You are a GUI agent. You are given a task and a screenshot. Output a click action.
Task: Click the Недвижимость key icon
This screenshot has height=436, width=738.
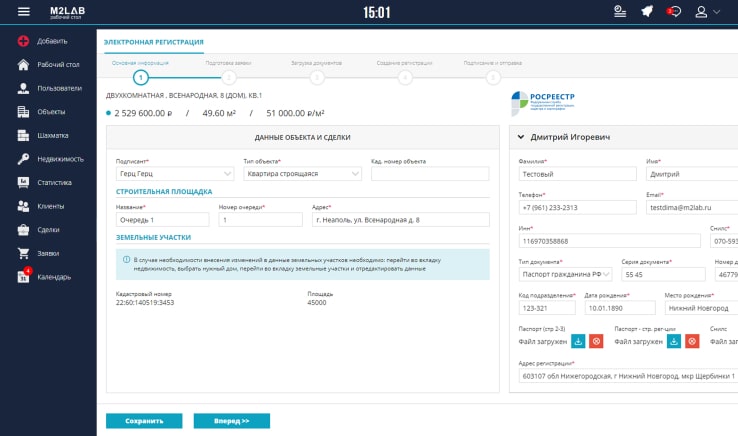pos(23,159)
